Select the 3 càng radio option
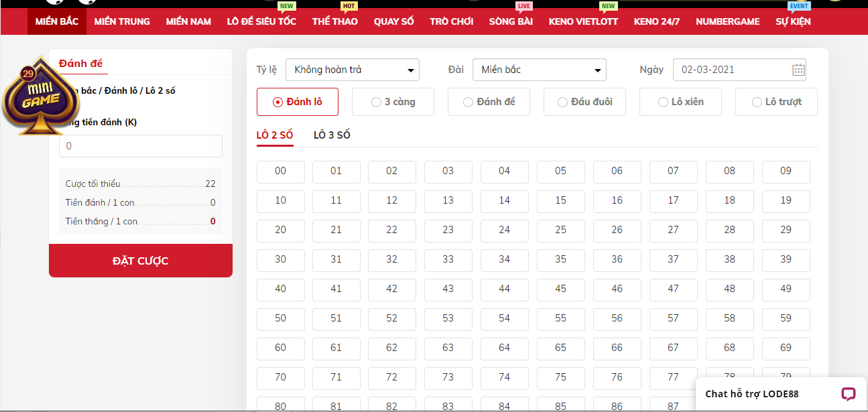 point(393,102)
